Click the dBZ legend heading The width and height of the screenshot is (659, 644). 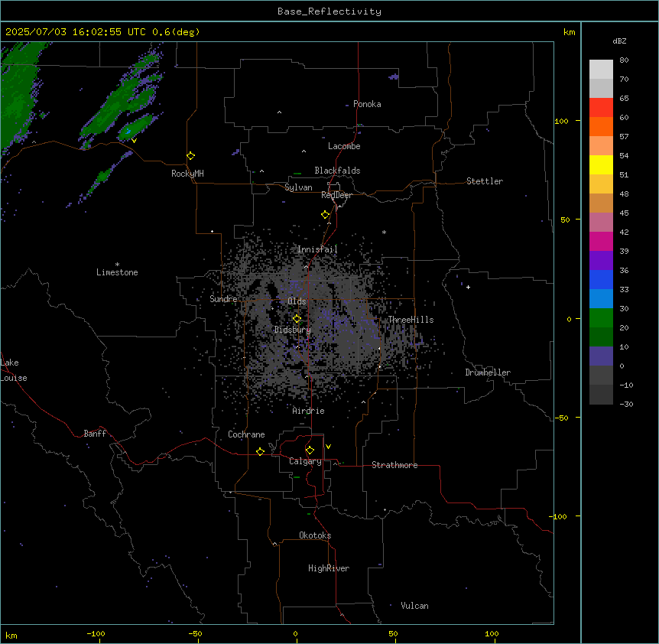click(x=619, y=41)
